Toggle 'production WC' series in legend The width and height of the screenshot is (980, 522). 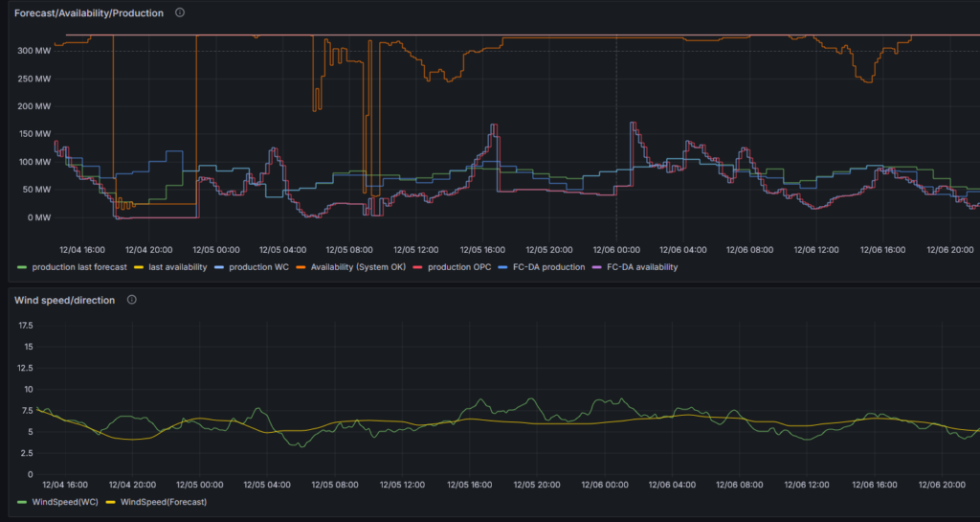(x=258, y=267)
